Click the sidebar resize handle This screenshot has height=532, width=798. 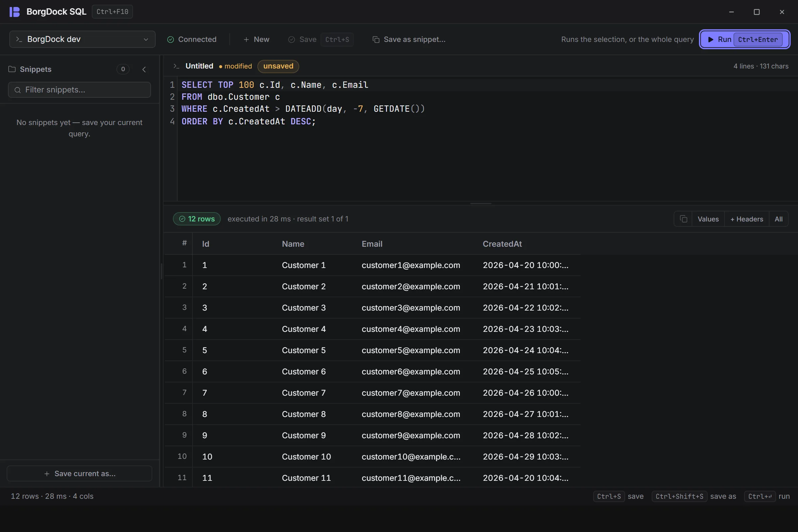click(x=161, y=271)
